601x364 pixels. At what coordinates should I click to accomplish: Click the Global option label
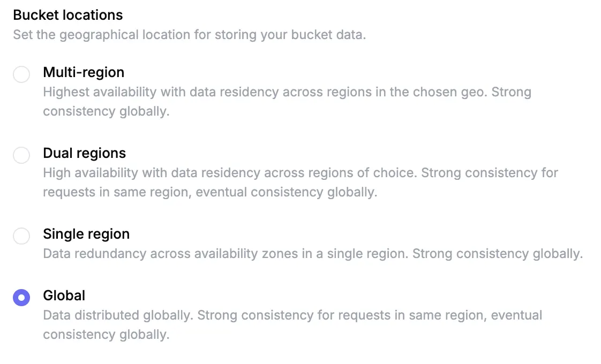pos(64,295)
